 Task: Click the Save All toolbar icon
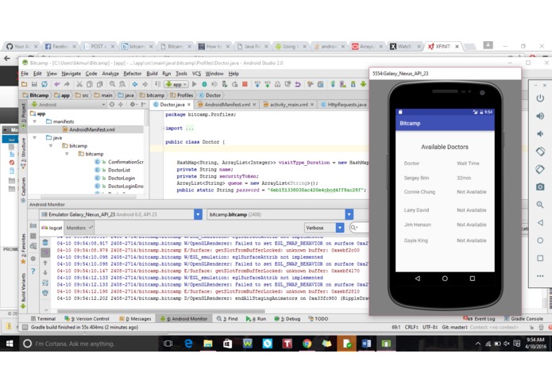(x=34, y=84)
